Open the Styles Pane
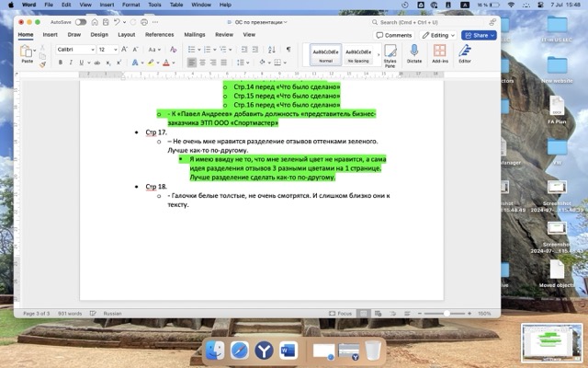 click(x=390, y=53)
